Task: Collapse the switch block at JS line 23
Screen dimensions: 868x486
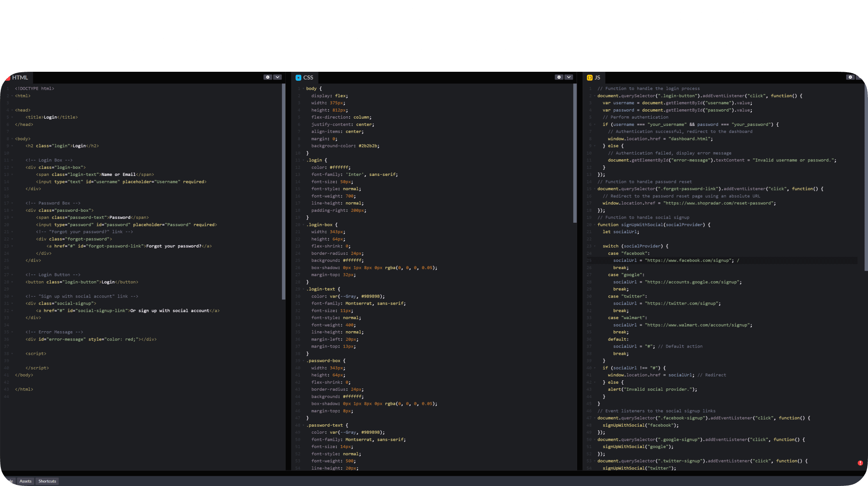Action: [x=594, y=246]
